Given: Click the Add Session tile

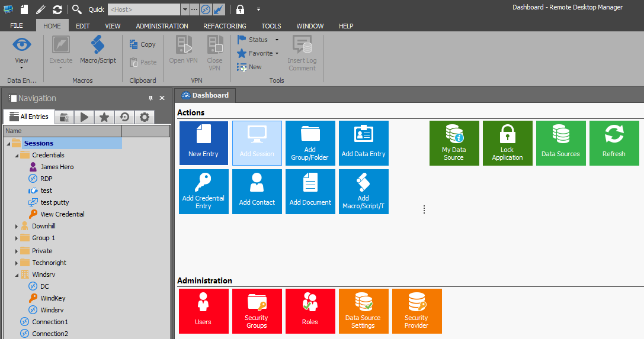Looking at the screenshot, I should [x=257, y=143].
